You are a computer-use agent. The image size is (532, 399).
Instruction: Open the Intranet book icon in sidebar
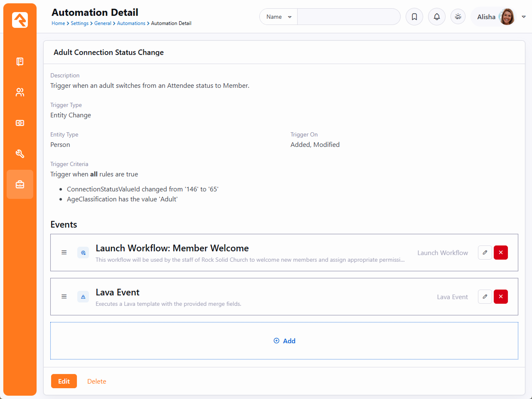pyautogui.click(x=20, y=62)
